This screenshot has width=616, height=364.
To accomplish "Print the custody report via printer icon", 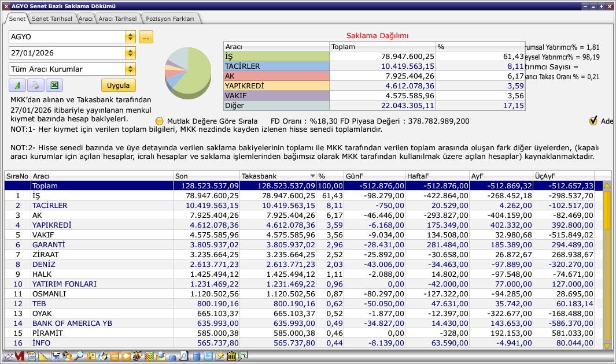I will click(x=35, y=85).
